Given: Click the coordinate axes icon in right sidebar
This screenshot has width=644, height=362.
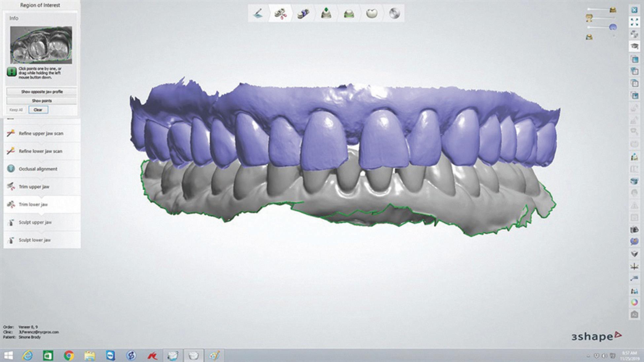Looking at the screenshot, I should click(634, 266).
